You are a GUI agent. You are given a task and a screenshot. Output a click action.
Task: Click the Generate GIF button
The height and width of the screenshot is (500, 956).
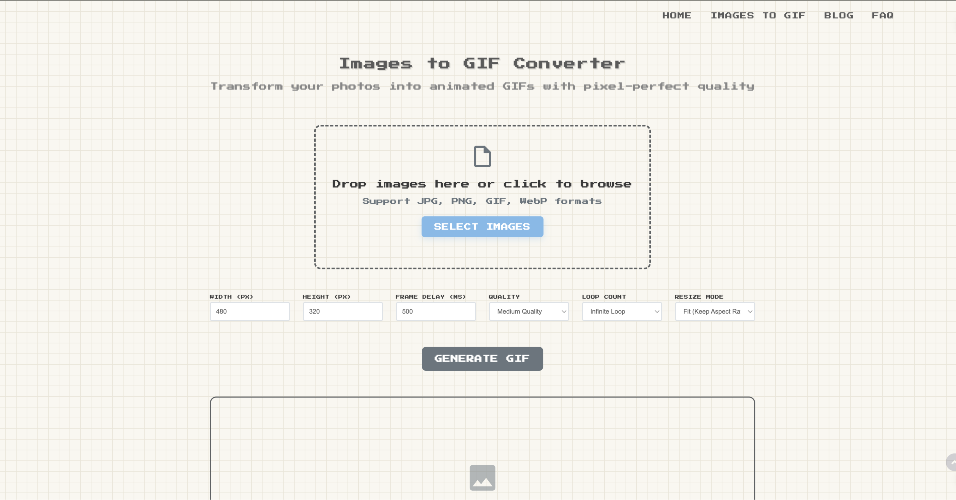(x=482, y=359)
